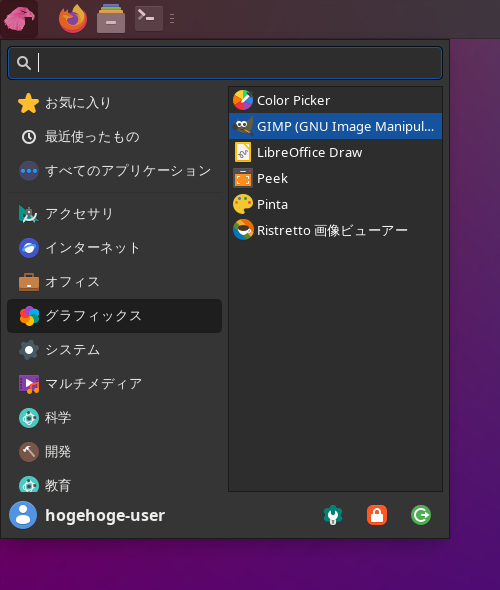Viewport: 500px width, 590px height.
Task: Click the green log out button
Action: coord(421,515)
